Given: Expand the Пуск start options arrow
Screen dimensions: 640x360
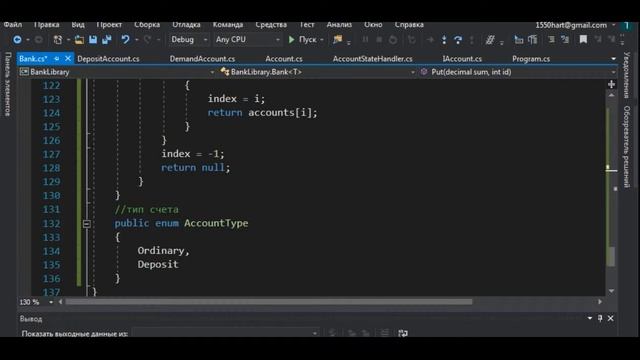Looking at the screenshot, I should pyautogui.click(x=322, y=40).
